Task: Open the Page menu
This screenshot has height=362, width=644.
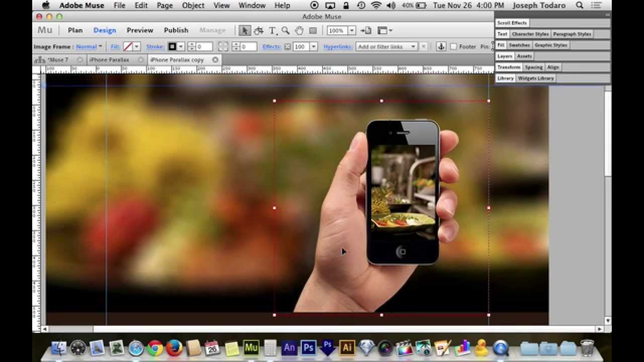Action: tap(165, 6)
